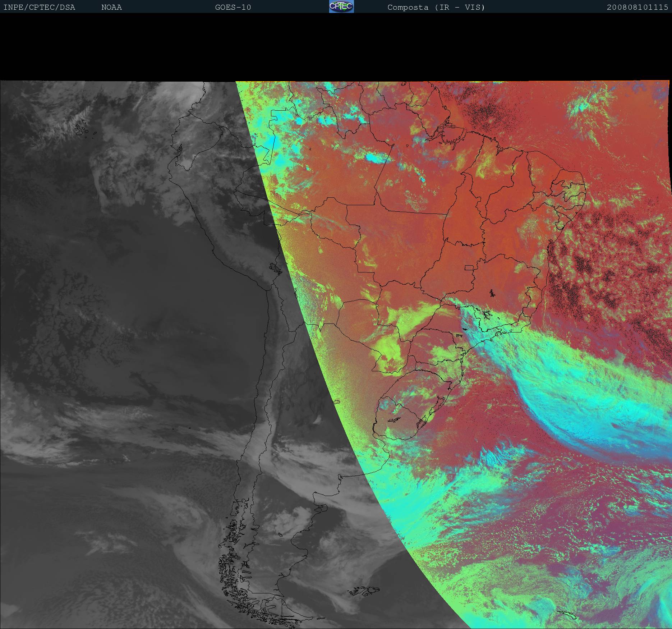The height and width of the screenshot is (629, 672).
Task: Click the NOAA text in the header
Action: click(111, 8)
